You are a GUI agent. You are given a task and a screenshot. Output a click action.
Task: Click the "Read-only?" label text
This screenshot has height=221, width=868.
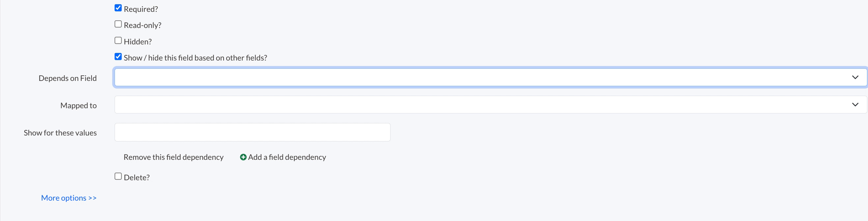143,25
